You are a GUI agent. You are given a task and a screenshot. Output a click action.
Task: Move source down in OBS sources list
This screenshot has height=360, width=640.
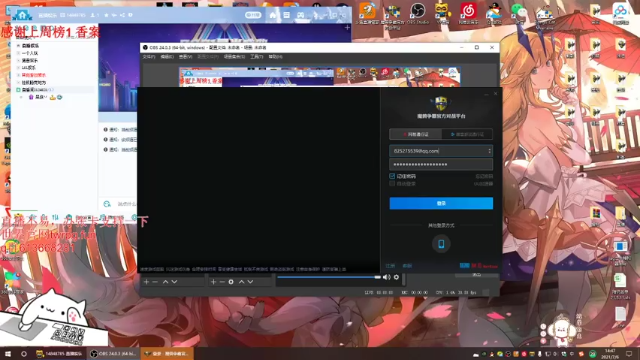coord(250,282)
